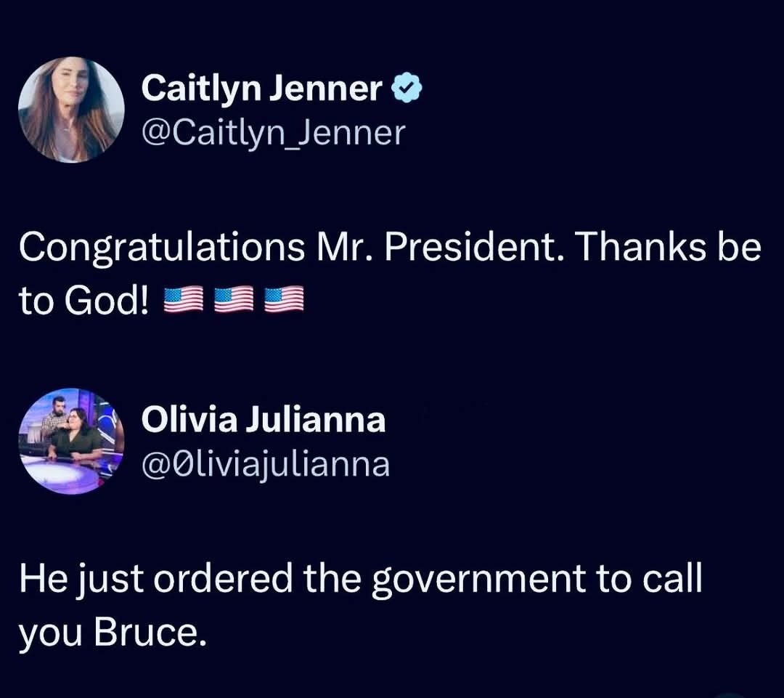784x698 pixels.
Task: Click the Caitlyn Jenner display name
Action: [261, 89]
